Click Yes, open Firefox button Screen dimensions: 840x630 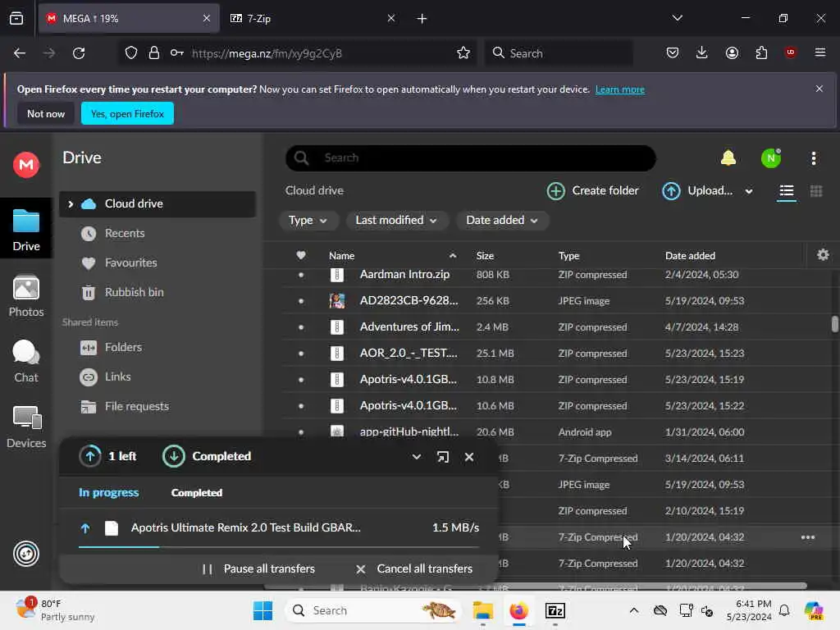point(127,113)
